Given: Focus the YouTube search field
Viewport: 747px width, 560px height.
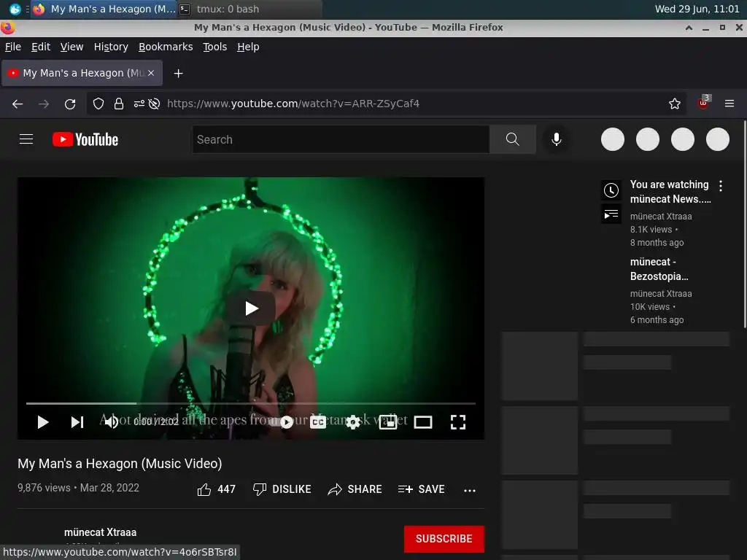Looking at the screenshot, I should [x=341, y=139].
